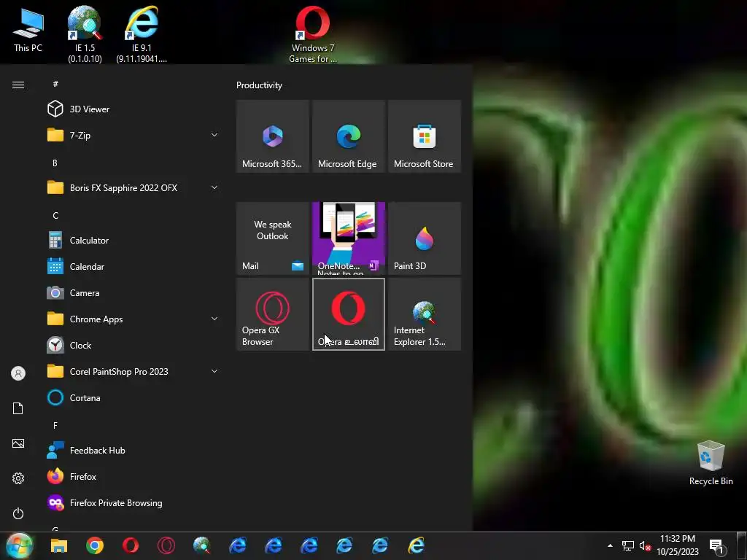Open the notification center icon

(x=716, y=545)
